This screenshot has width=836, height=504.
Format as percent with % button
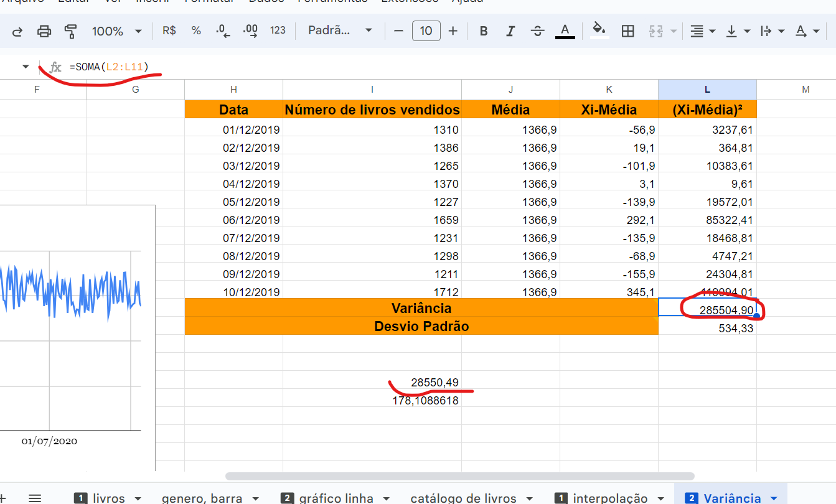(196, 30)
